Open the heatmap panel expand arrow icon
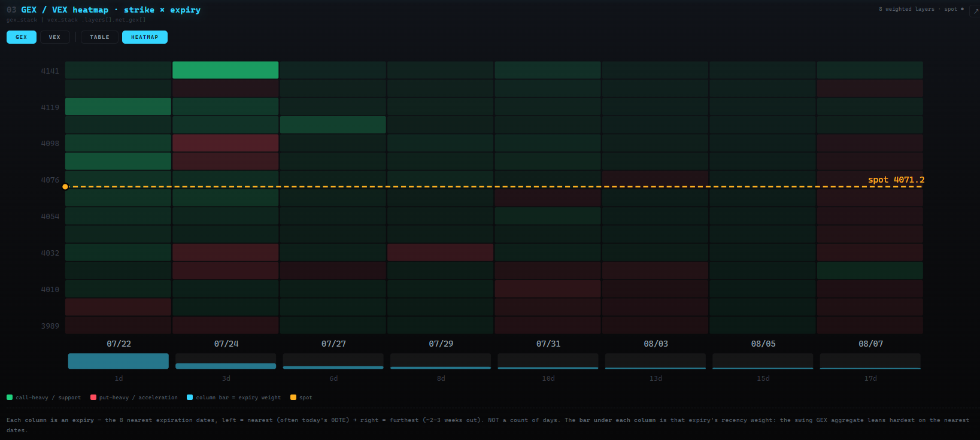 pyautogui.click(x=975, y=10)
